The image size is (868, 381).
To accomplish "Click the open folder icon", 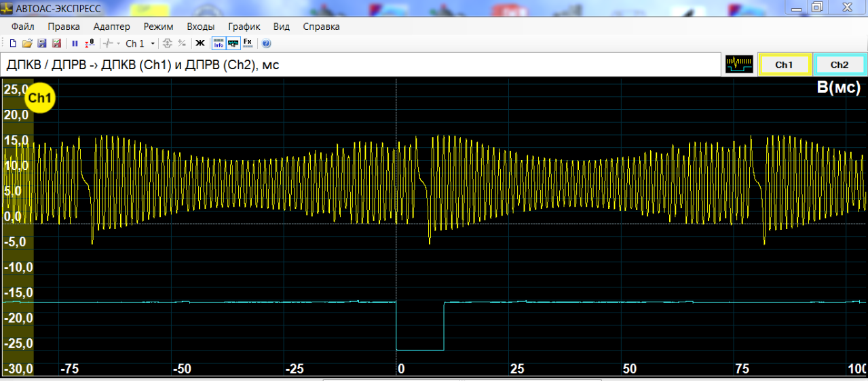I will 27,43.
